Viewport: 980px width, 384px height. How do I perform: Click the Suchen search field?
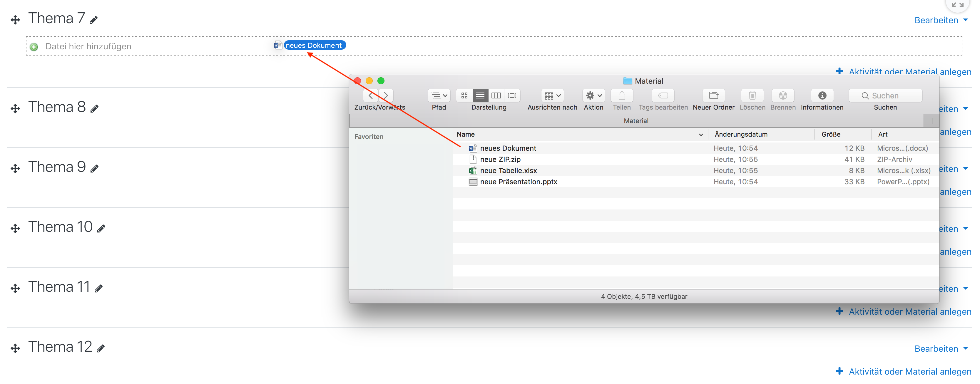[885, 95]
